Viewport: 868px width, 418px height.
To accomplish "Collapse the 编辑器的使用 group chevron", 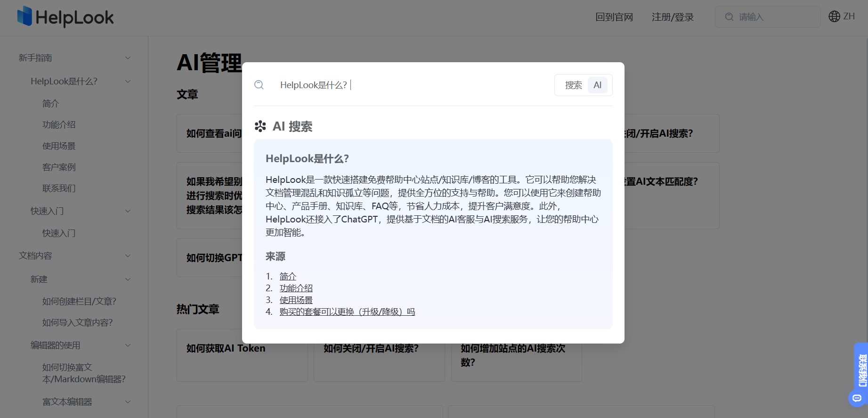I will (x=128, y=345).
